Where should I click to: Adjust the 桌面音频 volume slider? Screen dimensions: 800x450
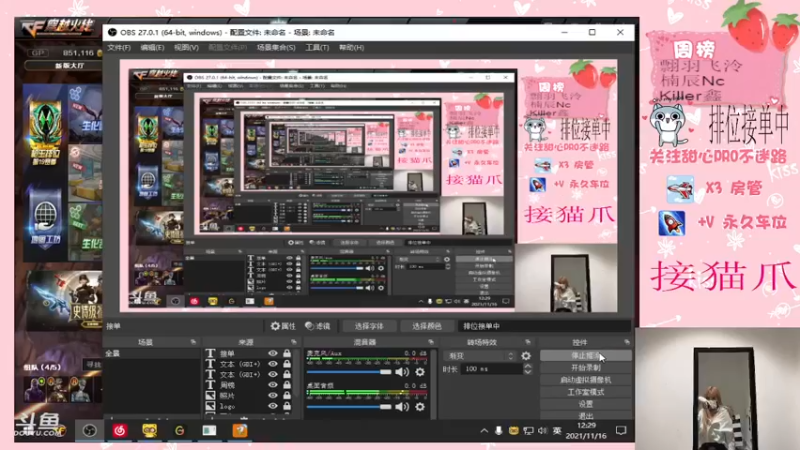tap(349, 407)
